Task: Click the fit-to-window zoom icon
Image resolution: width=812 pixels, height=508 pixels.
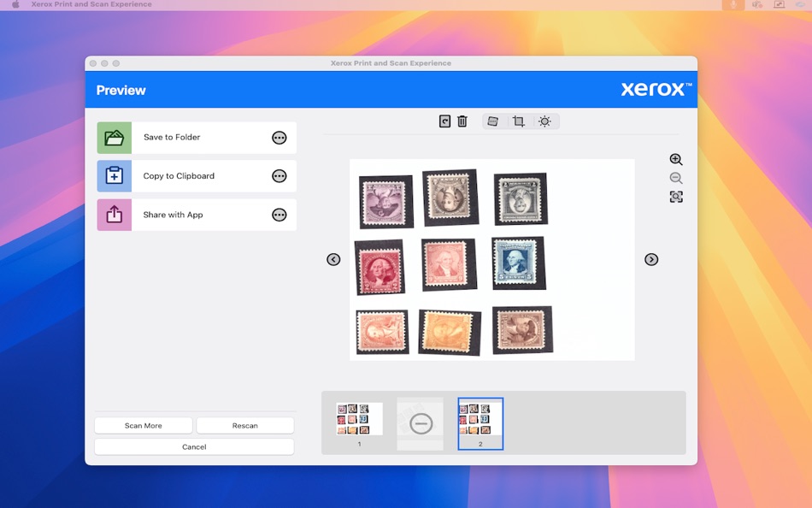Action: [x=676, y=197]
